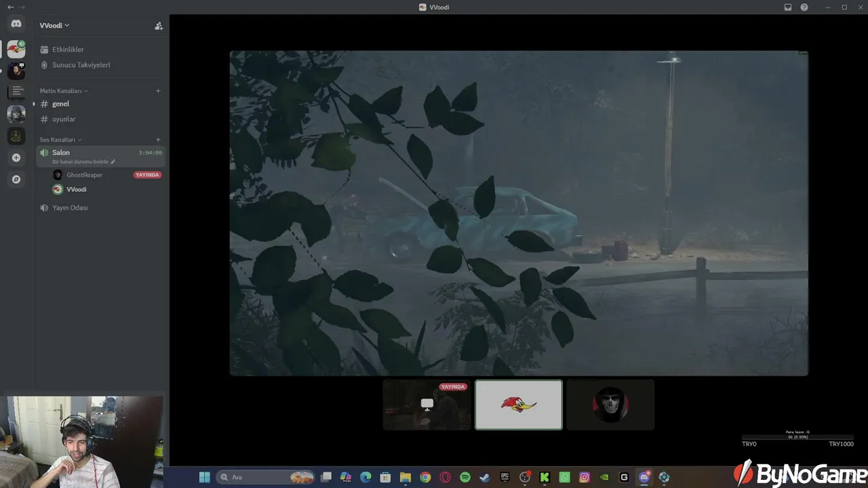Launch Epic Games from the taskbar
This screenshot has height=488, width=868.
505,477
